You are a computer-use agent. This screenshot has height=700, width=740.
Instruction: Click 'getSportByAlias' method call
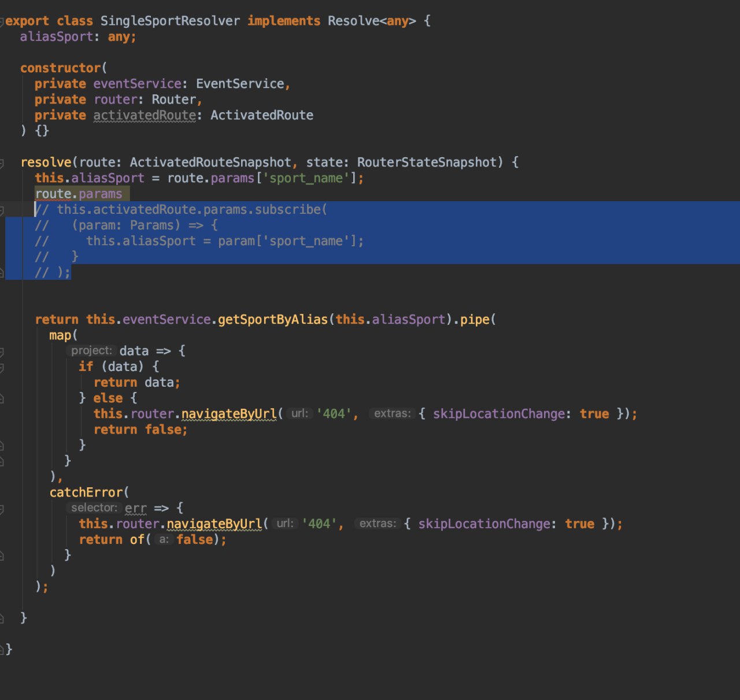(x=273, y=320)
